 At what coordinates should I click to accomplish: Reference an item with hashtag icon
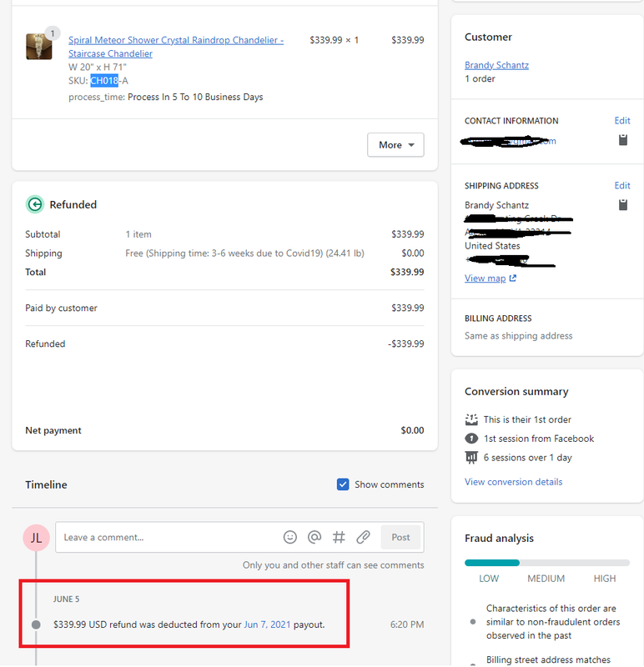(x=339, y=537)
